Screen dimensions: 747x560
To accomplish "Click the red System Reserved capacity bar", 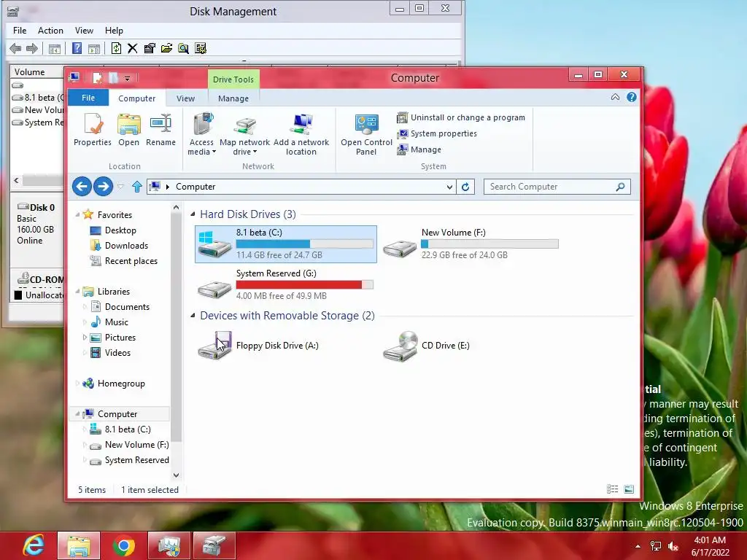I will pyautogui.click(x=304, y=285).
